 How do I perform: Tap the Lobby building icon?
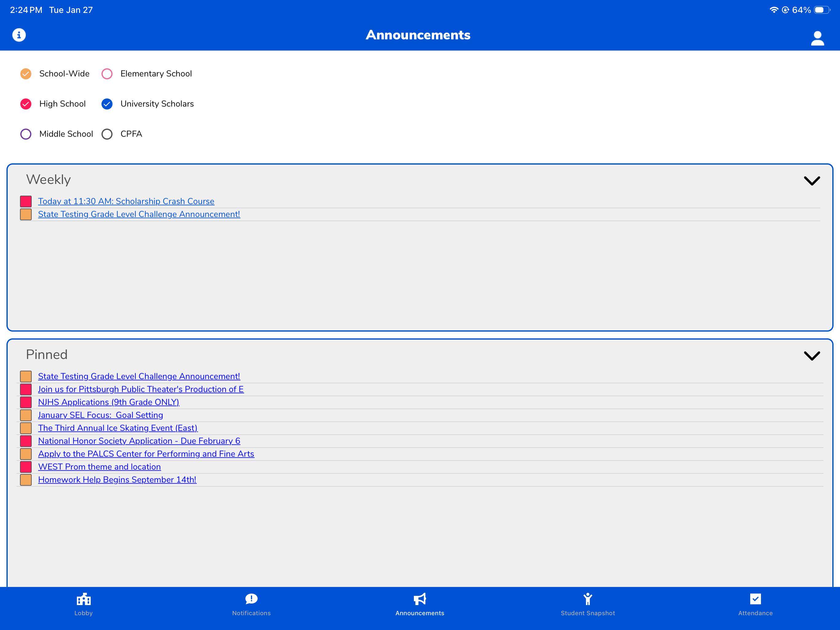click(84, 599)
